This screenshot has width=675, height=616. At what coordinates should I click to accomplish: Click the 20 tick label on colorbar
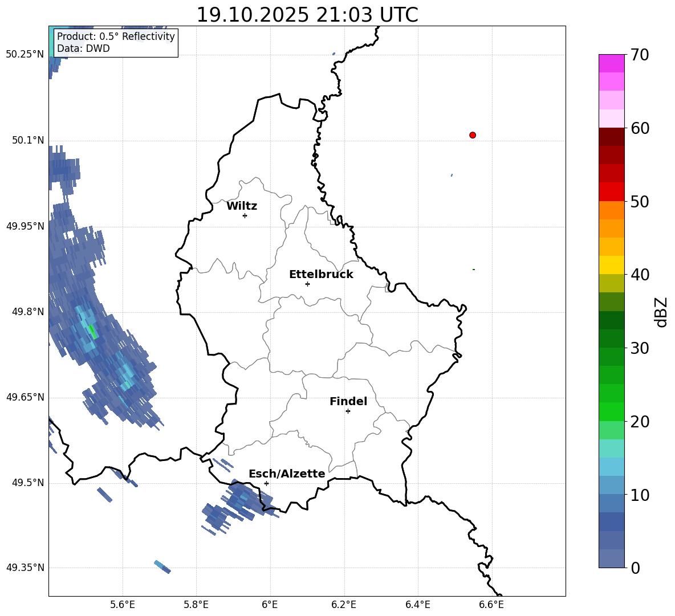point(640,422)
